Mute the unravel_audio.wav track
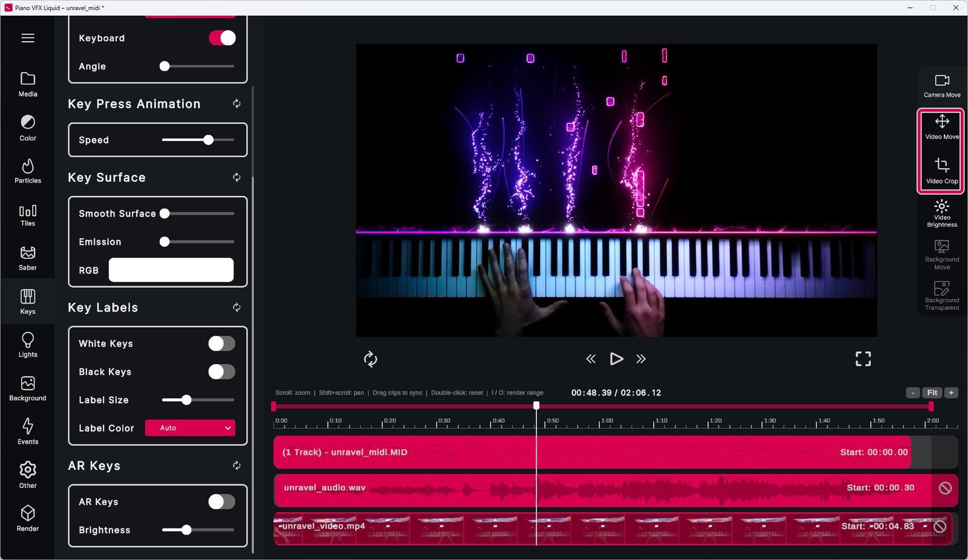 945,488
